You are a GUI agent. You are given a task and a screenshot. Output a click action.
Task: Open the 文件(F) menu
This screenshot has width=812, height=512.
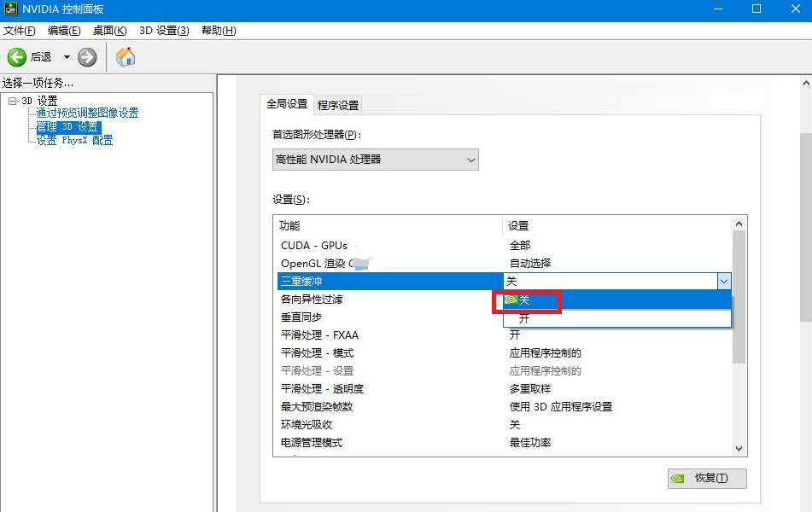[19, 31]
